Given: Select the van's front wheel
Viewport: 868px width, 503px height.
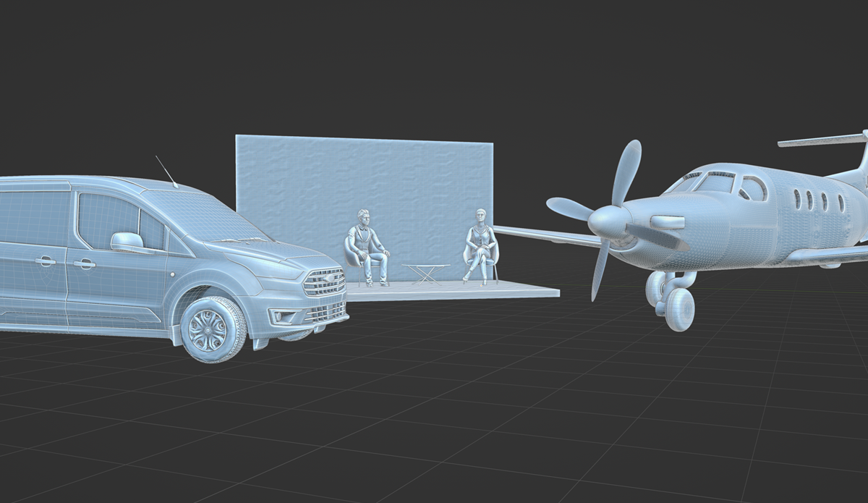Looking at the screenshot, I should coord(214,329).
